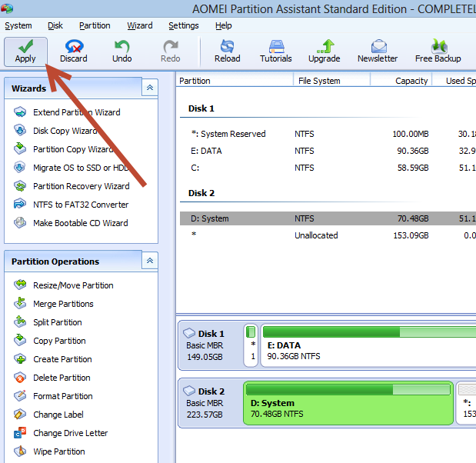Screen dimensions: 476x463
Task: Open Tutorials from the toolbar
Action: pos(275,51)
